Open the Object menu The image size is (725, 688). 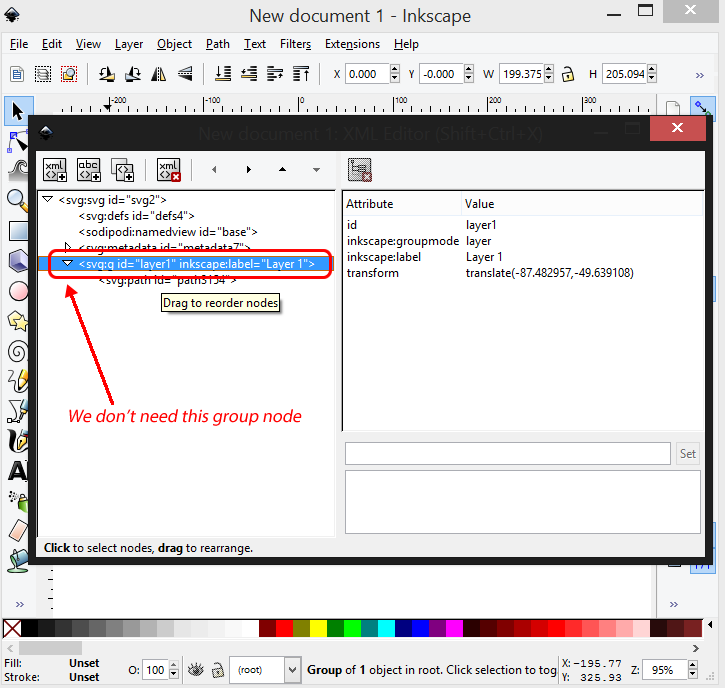(174, 44)
